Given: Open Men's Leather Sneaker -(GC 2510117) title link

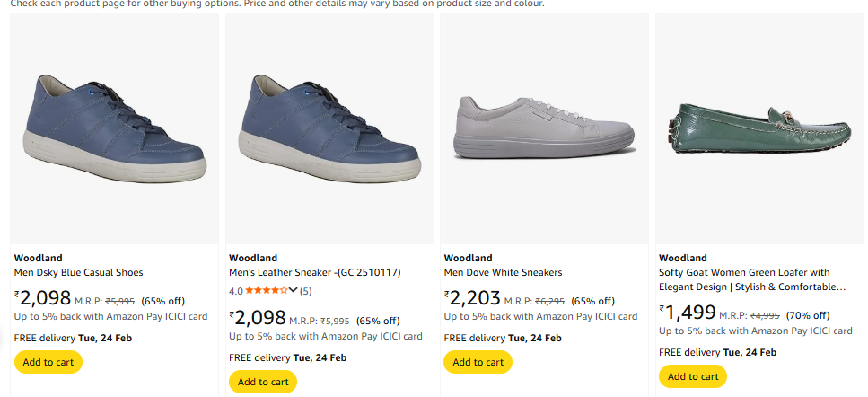Looking at the screenshot, I should point(314,272).
